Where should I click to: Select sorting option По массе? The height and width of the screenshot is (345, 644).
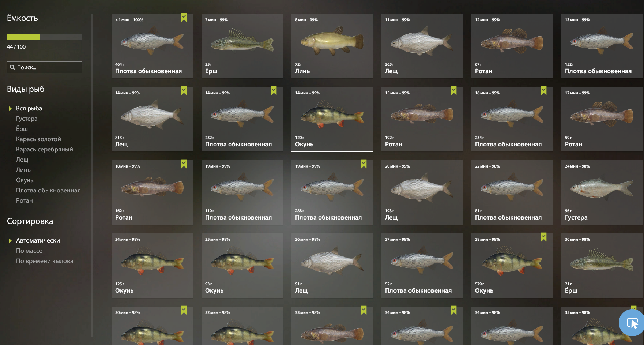tap(29, 251)
